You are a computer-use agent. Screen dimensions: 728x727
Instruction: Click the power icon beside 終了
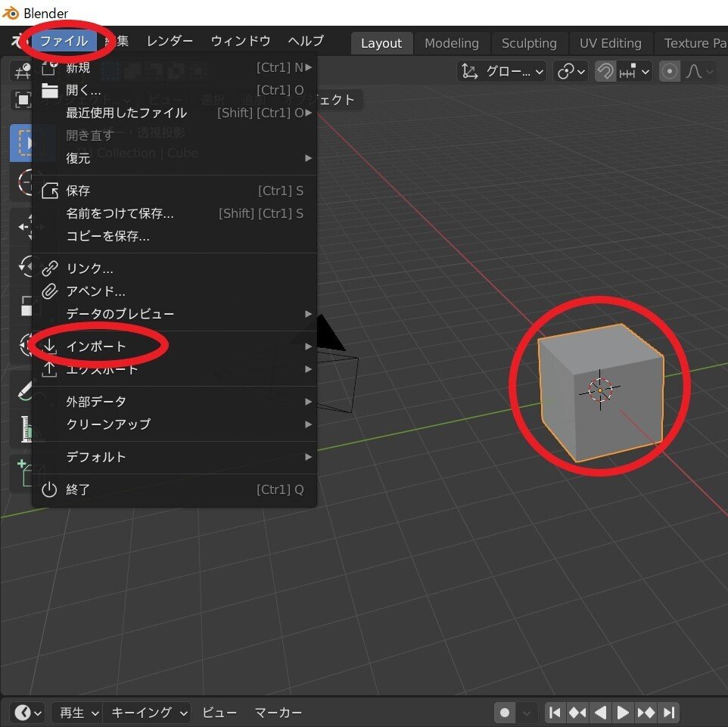coord(49,489)
